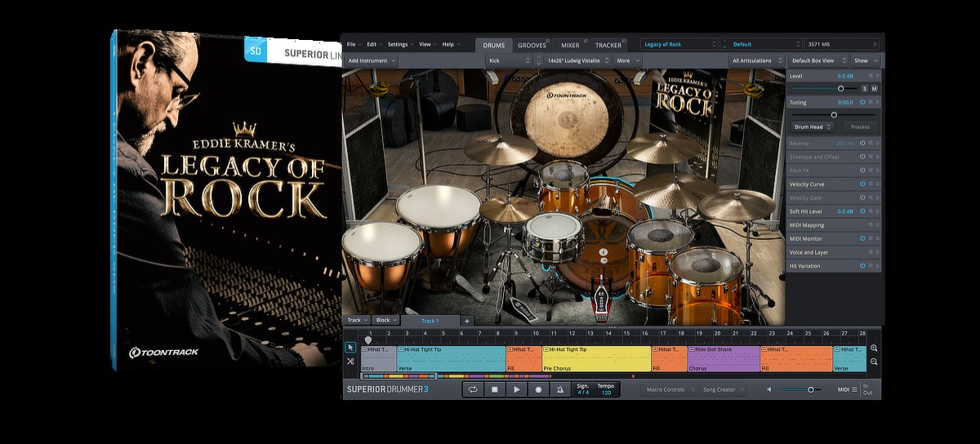Open the MIDI Mapping property menu icon
Viewport: 980px width, 444px height.
pyautogui.click(x=871, y=224)
